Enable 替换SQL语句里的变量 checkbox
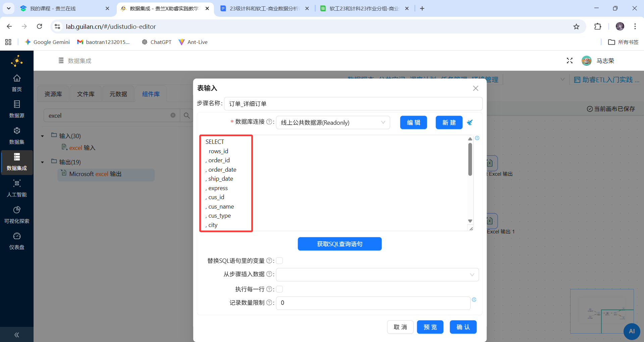Image resolution: width=644 pixels, height=342 pixels. pos(279,261)
